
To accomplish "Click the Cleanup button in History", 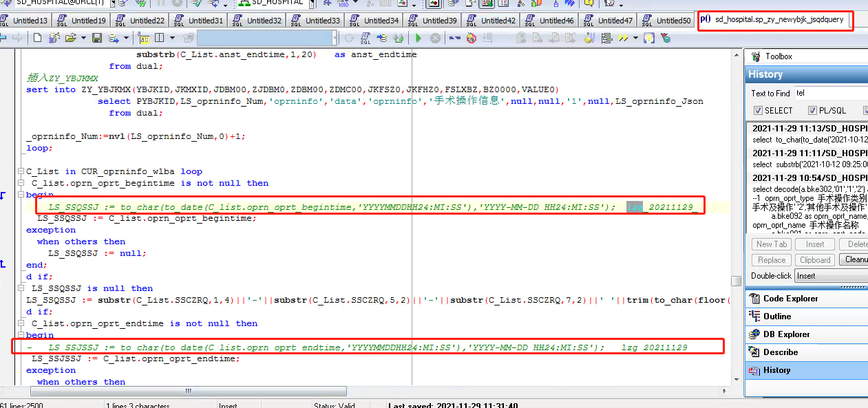I will (854, 260).
